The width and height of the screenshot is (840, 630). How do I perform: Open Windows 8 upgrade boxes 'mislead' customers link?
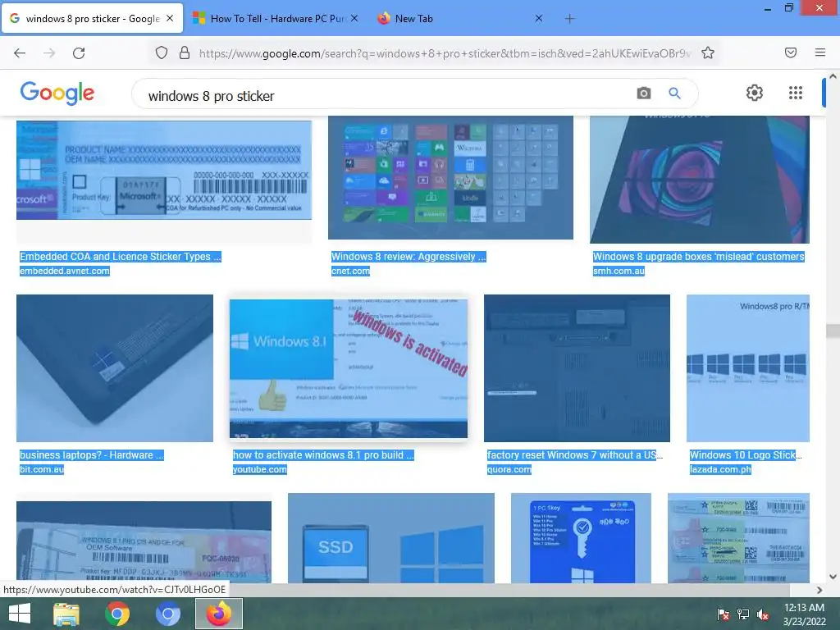[699, 257]
